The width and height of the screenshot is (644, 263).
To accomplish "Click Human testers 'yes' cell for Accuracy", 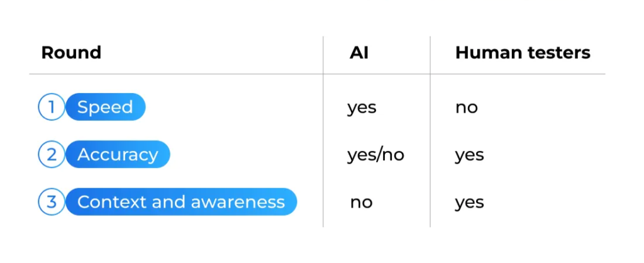I will [469, 155].
